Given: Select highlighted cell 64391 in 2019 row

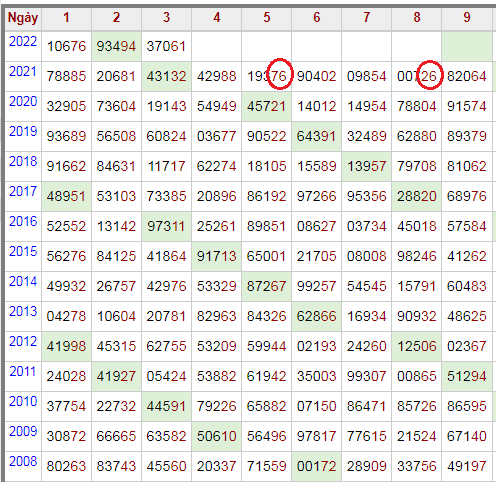Looking at the screenshot, I should 316,136.
